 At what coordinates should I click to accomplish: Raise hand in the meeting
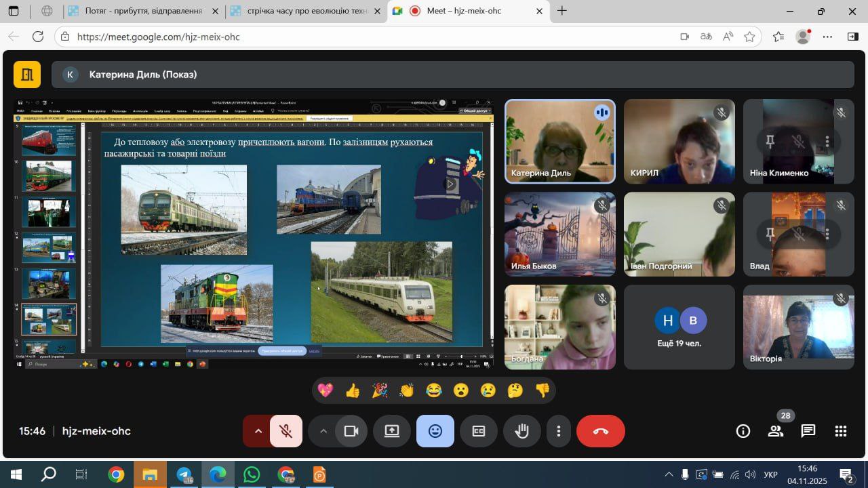521,431
